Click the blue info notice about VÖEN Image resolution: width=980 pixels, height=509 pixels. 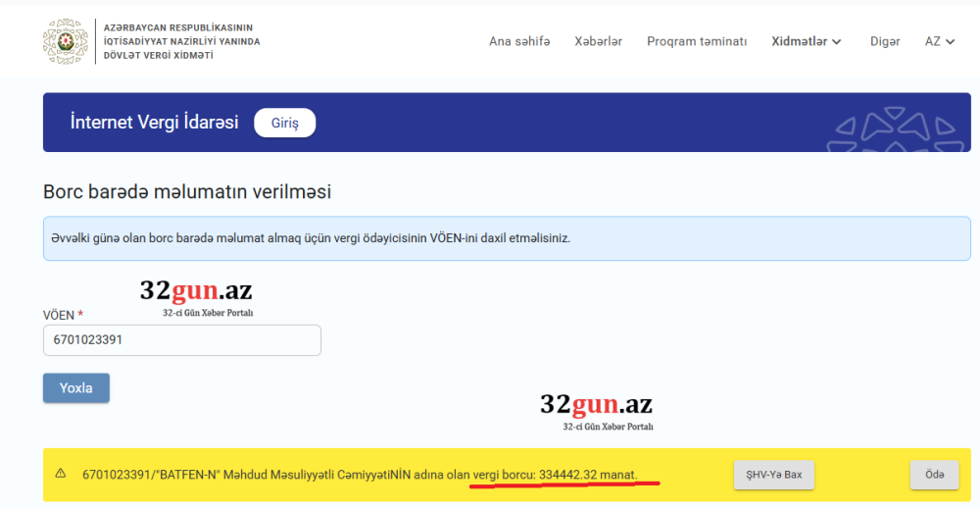click(507, 238)
